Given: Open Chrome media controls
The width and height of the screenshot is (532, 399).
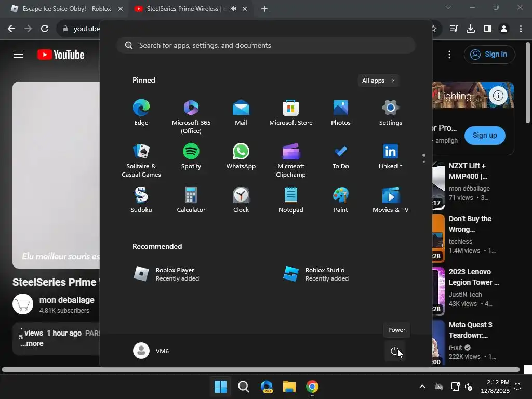Looking at the screenshot, I should click(454, 29).
